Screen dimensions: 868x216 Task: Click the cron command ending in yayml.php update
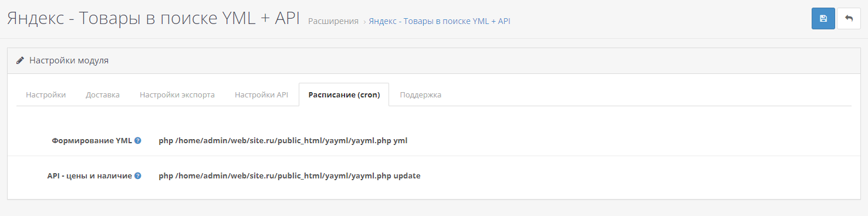coord(289,176)
